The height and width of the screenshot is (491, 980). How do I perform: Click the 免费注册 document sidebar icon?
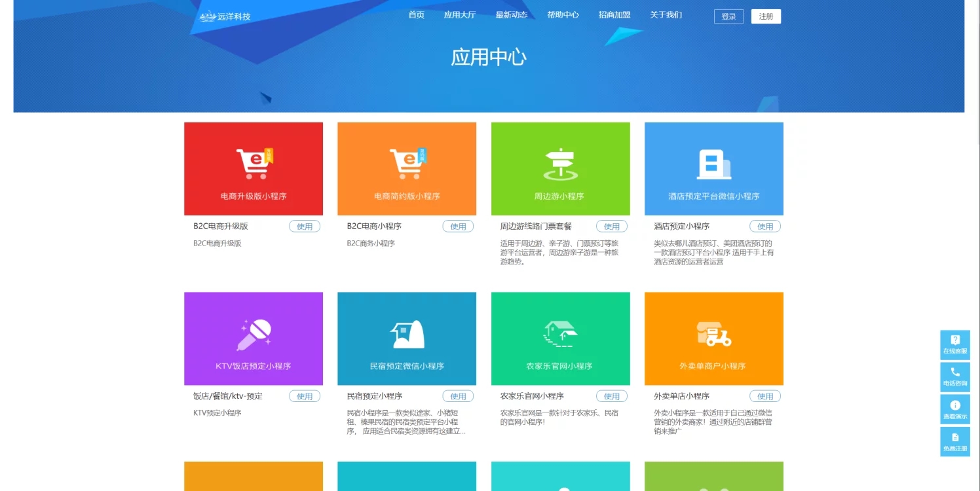click(x=955, y=441)
